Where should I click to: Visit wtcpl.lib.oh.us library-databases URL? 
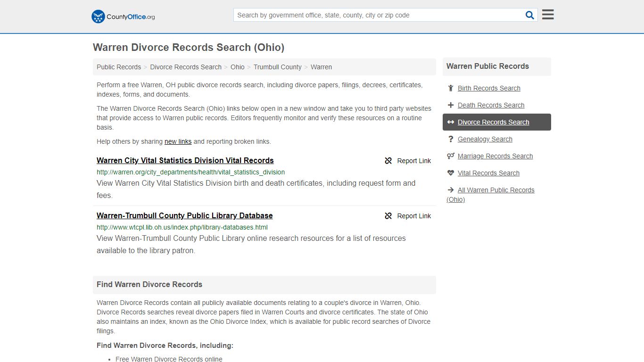182,227
